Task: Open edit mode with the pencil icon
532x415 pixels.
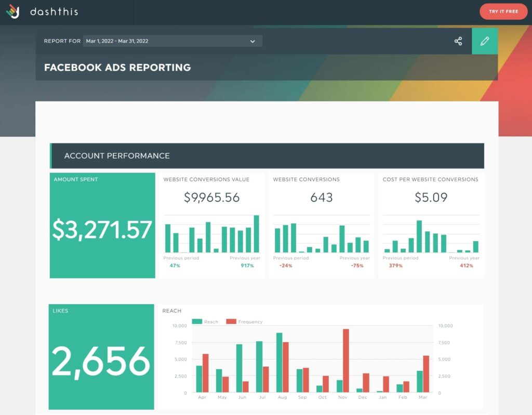Action: 485,41
